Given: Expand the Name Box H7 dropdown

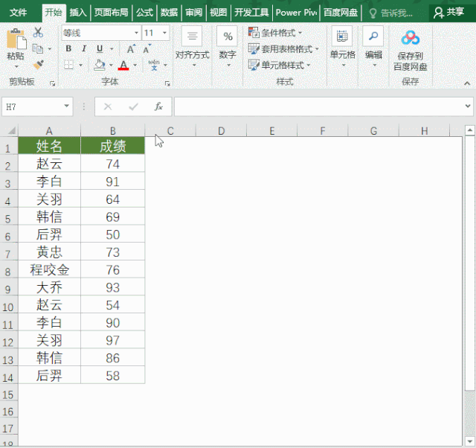Looking at the screenshot, I should (66, 106).
